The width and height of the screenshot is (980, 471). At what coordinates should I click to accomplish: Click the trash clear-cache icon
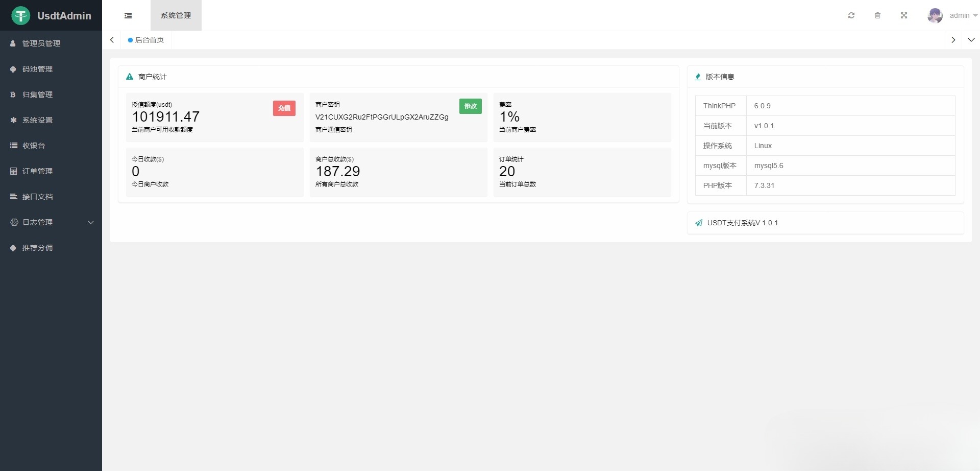[877, 15]
